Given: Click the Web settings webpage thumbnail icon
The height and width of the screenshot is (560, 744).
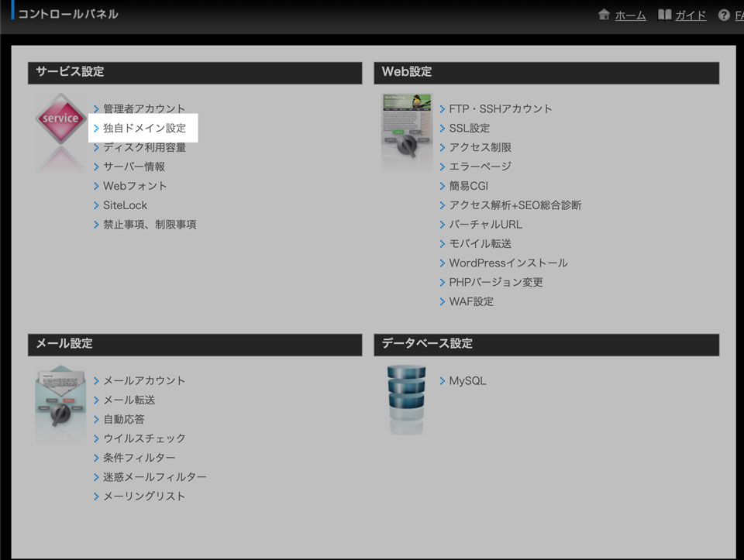Looking at the screenshot, I should pos(407,127).
